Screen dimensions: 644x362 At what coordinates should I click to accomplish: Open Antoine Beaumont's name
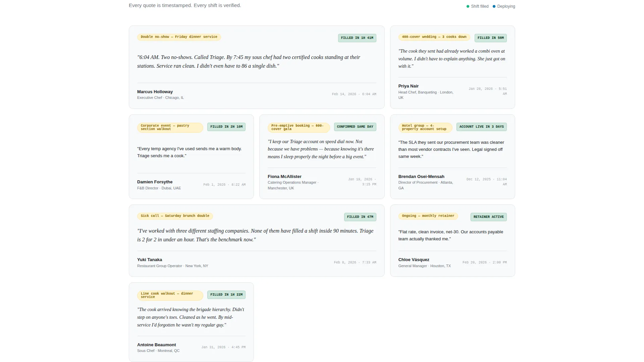156,345
